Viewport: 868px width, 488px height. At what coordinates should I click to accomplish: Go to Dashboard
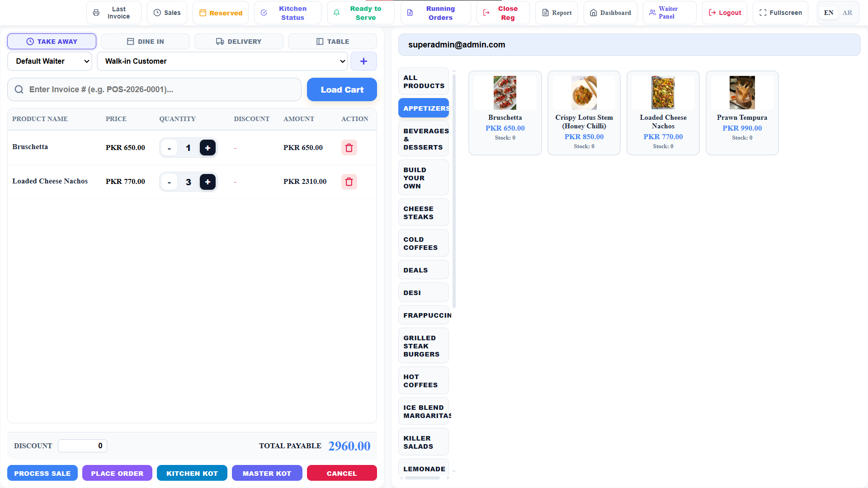pyautogui.click(x=610, y=13)
